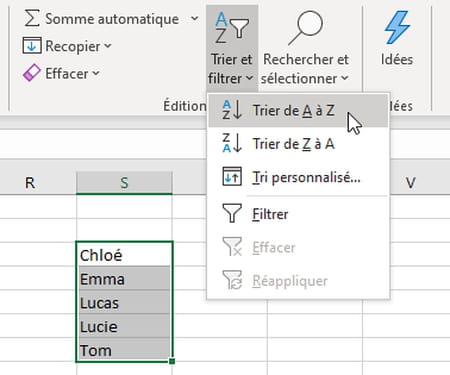450x375 pixels.
Task: Click the Somme automatique sigma icon
Action: (x=32, y=18)
